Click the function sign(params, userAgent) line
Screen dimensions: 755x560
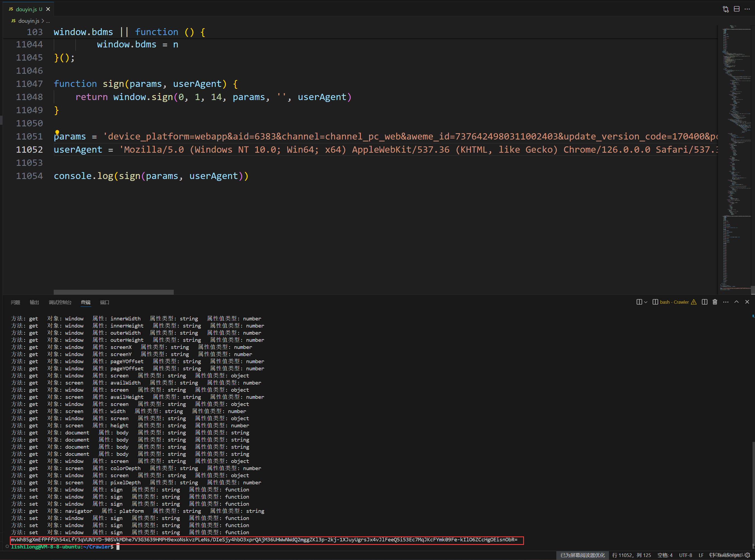(146, 84)
